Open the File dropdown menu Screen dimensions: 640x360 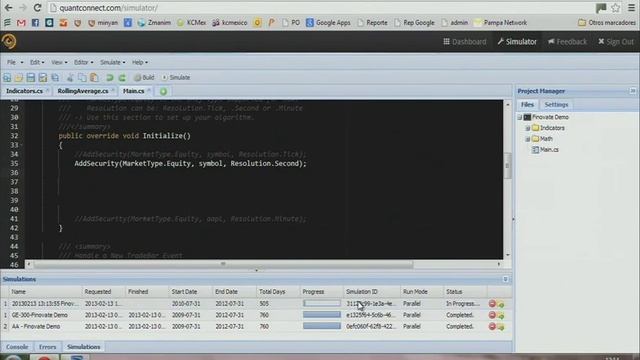tap(15, 62)
